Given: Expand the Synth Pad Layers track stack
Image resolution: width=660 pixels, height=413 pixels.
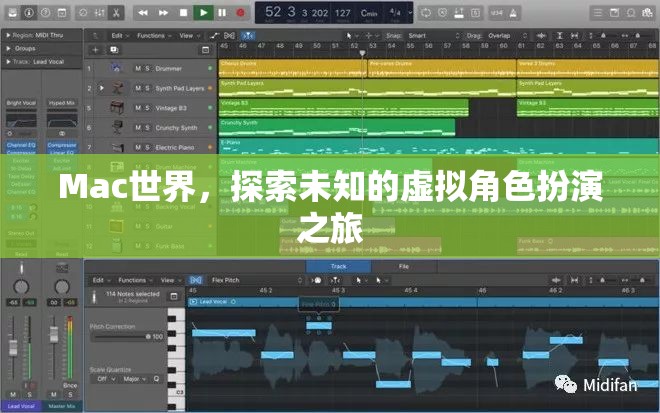Looking at the screenshot, I should coord(101,88).
